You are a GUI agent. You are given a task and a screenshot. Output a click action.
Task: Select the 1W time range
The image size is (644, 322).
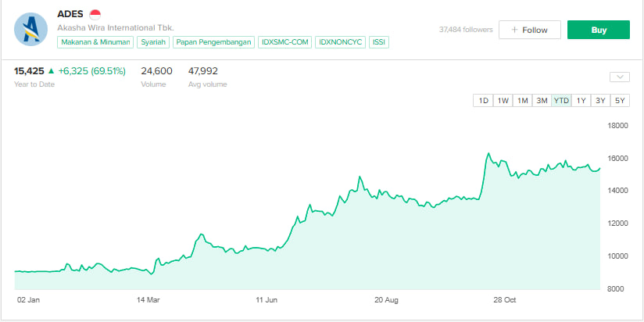(503, 100)
